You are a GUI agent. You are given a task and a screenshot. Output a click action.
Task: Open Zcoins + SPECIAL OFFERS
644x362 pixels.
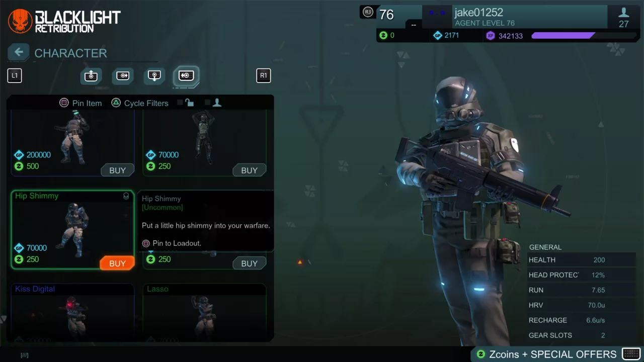(x=553, y=354)
